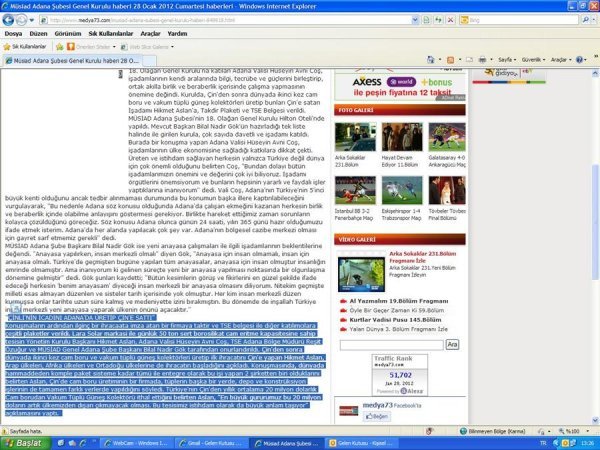Open the Güvenlik command bar dropdown

click(x=533, y=60)
